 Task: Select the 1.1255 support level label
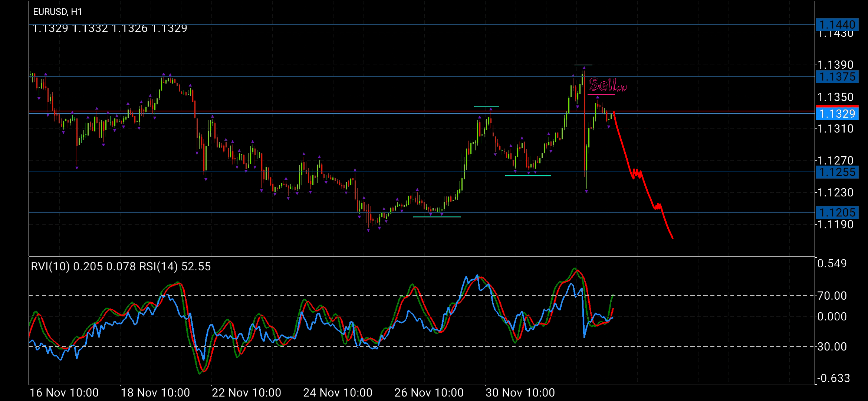[836, 172]
